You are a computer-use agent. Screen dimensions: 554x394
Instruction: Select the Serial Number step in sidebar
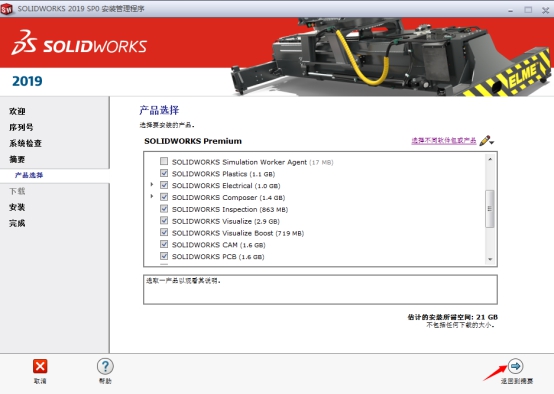pos(21,127)
